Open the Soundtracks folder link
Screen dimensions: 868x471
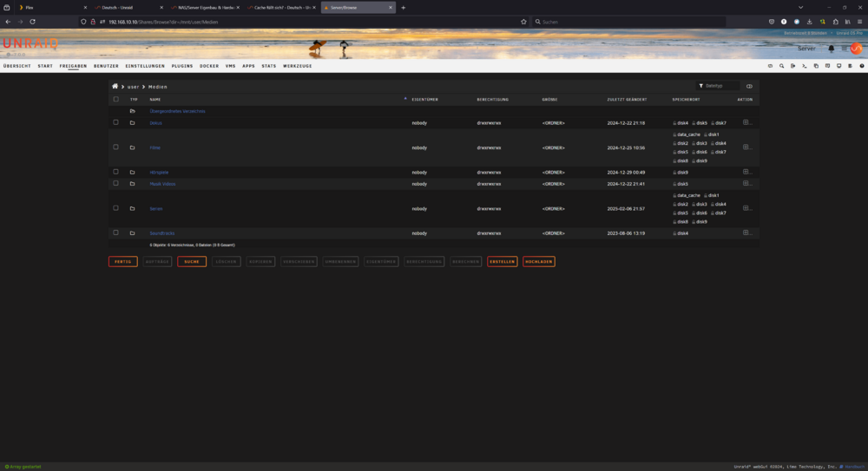pyautogui.click(x=161, y=233)
